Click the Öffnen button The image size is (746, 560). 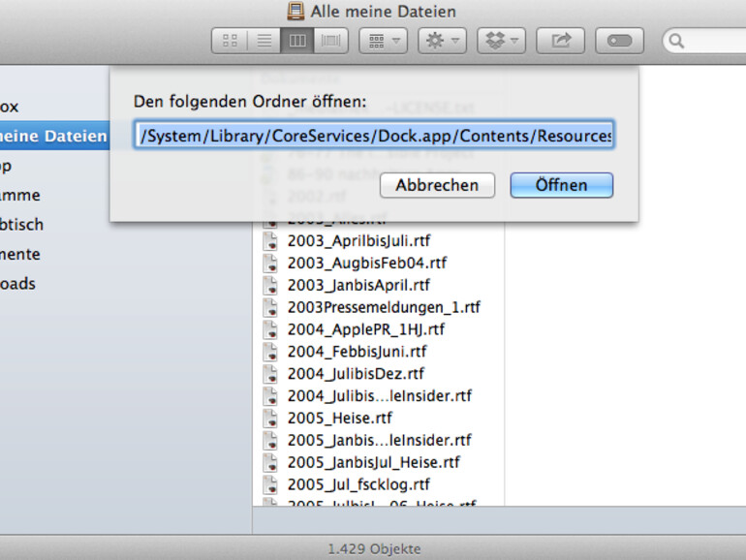point(561,185)
